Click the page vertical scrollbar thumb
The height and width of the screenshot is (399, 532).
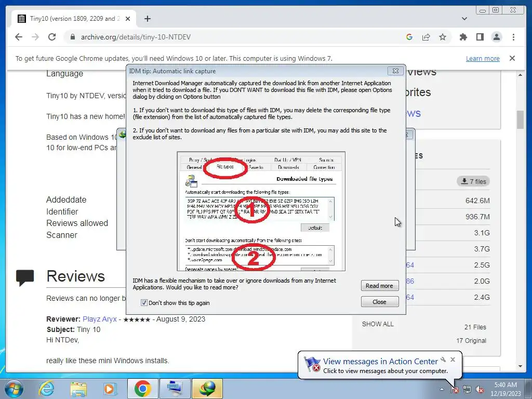pyautogui.click(x=520, y=120)
